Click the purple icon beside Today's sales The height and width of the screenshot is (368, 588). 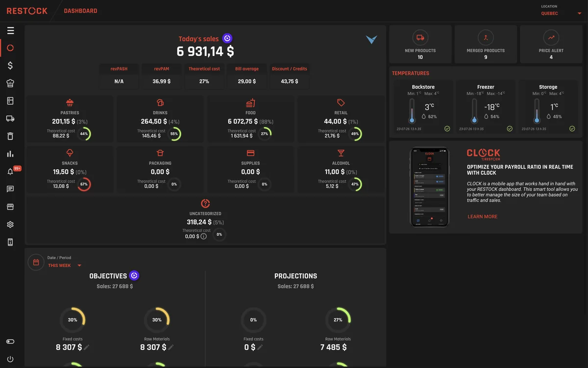point(227,38)
